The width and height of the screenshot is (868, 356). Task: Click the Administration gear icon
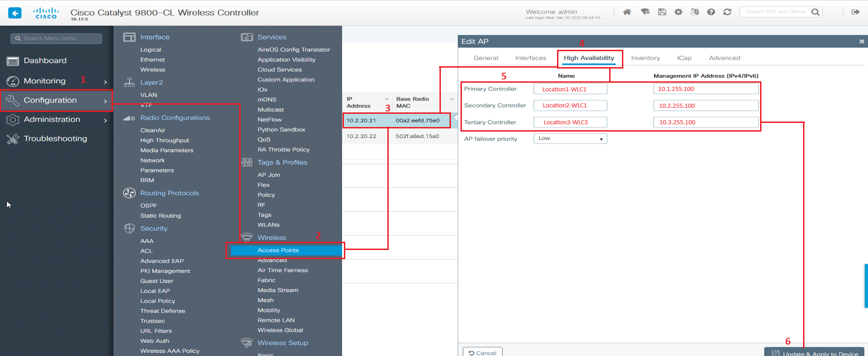(13, 120)
